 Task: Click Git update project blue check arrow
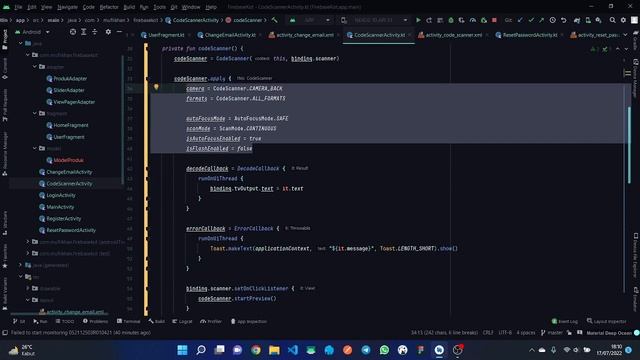(520, 20)
